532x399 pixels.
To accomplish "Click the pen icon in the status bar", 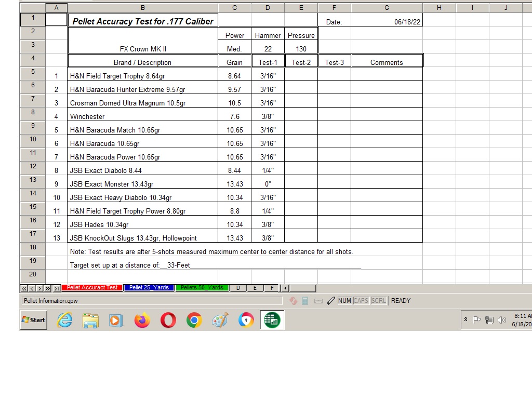I will coord(331,301).
